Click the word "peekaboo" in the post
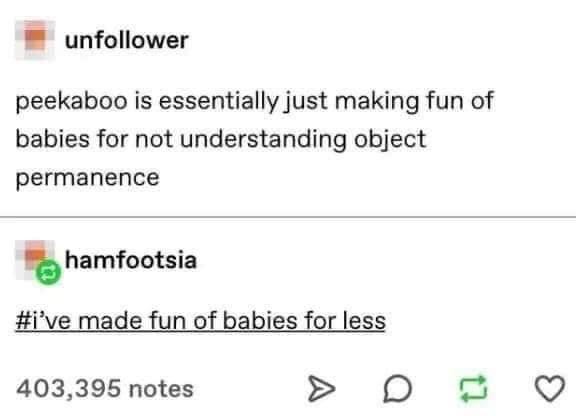Viewport: 576px width, 416px height. 72,101
